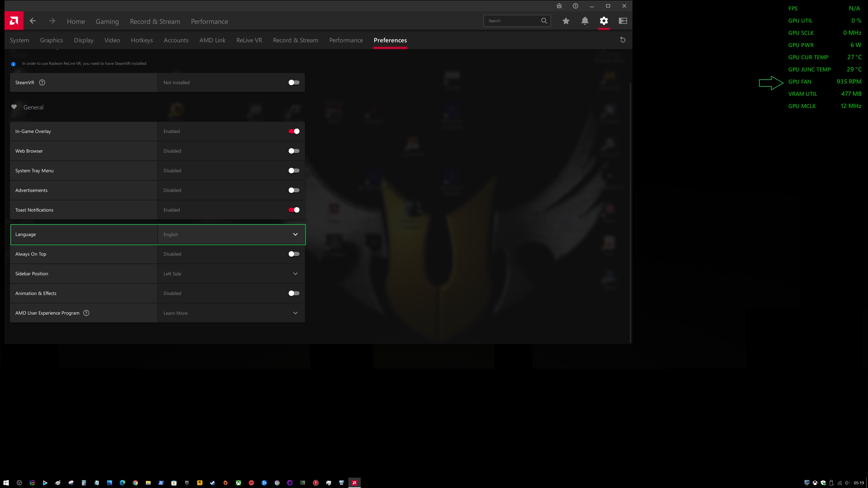Turn on Always On Top
The image size is (868, 488).
(294, 254)
